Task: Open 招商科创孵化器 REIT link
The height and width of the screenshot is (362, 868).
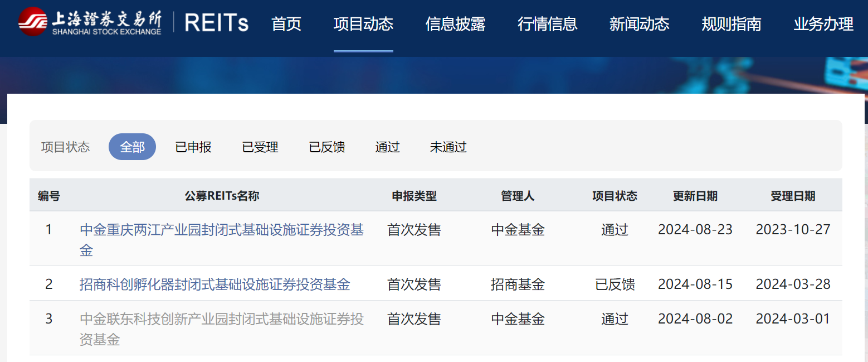Action: (215, 284)
